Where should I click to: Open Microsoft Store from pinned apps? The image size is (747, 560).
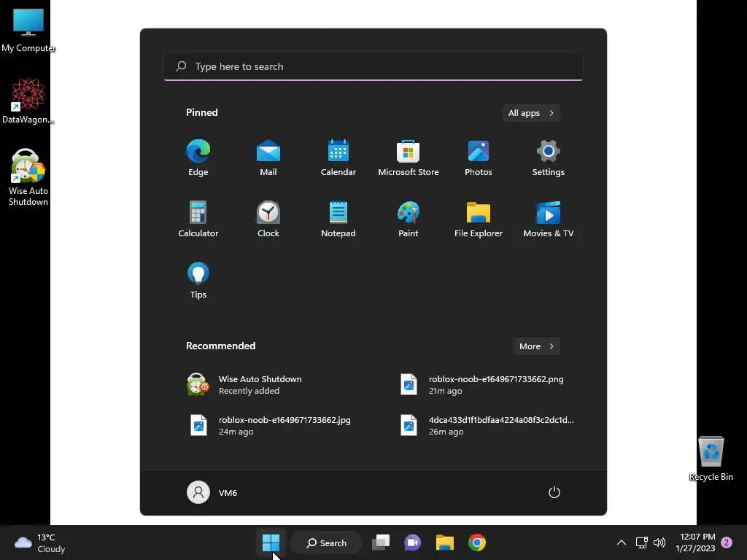point(409,158)
